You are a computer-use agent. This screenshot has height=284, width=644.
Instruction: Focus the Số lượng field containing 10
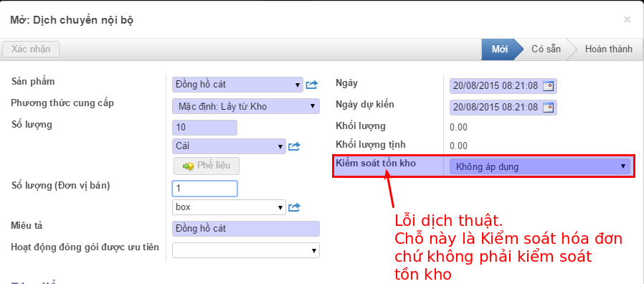[204, 128]
